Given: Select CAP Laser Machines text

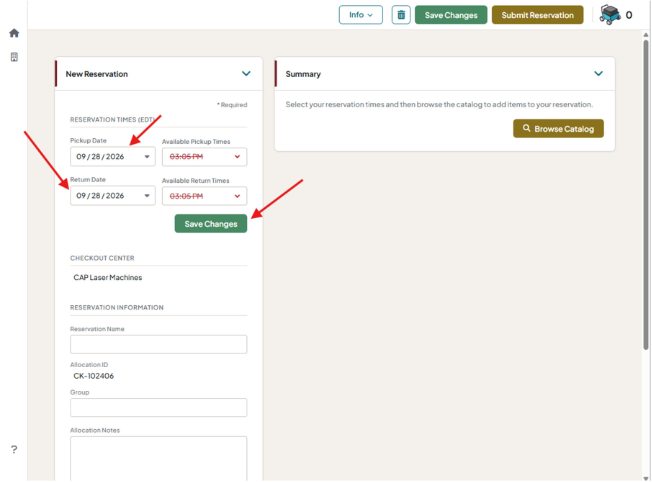Looking at the screenshot, I should (108, 277).
